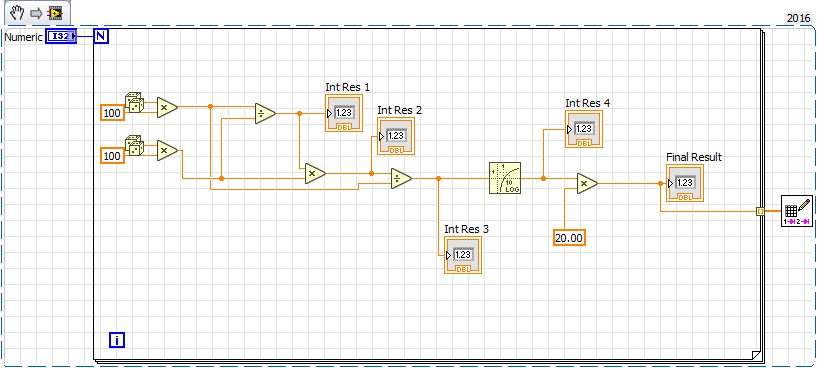
Task: Click the 20.00 numeric constant
Action: (x=570, y=238)
